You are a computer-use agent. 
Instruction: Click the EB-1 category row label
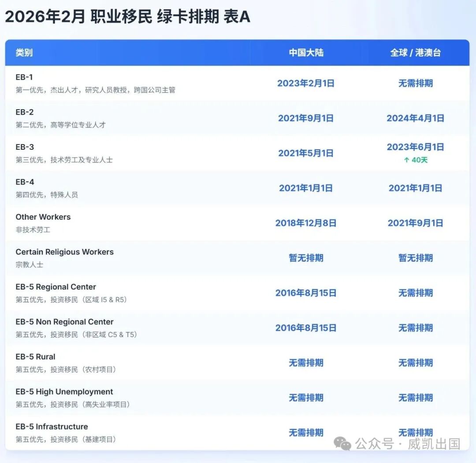(x=24, y=78)
